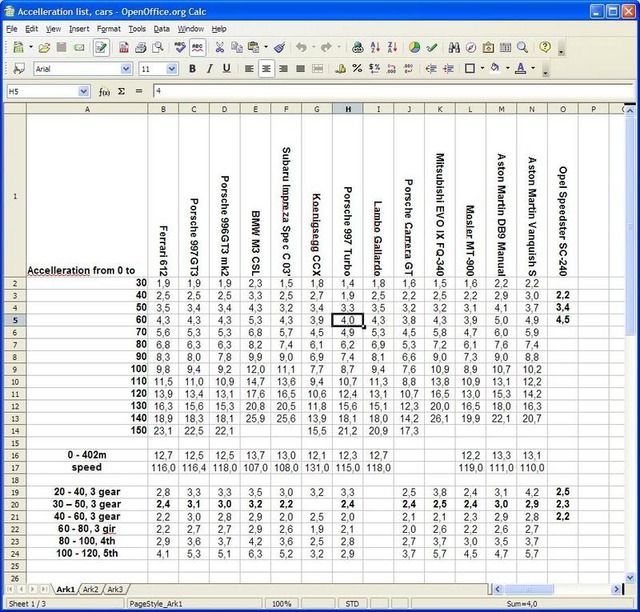The height and width of the screenshot is (612, 640).
Task: Click the Sum sigma button
Action: pos(121,91)
